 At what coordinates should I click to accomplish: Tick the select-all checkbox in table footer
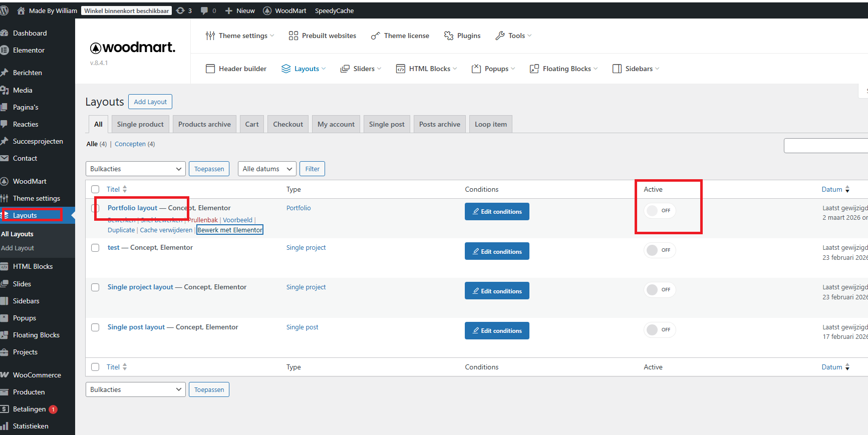coord(95,367)
